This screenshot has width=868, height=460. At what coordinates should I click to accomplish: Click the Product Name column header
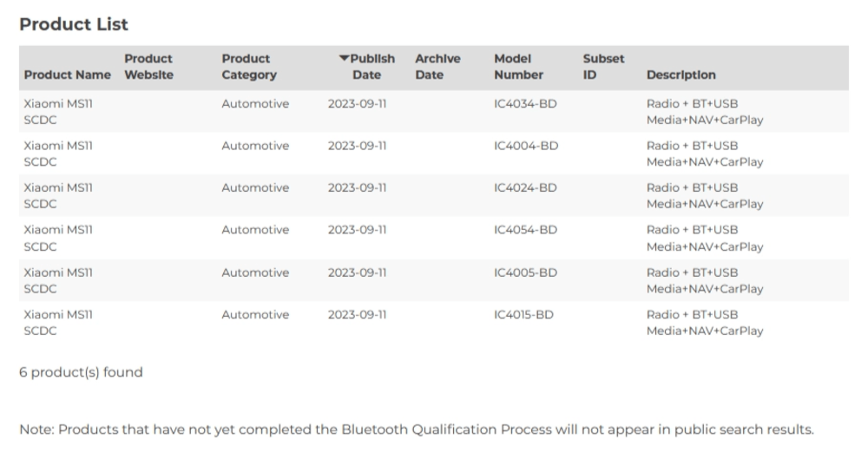[x=67, y=76]
